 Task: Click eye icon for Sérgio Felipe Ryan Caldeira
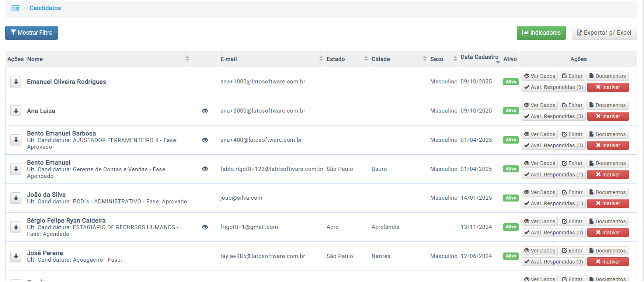205,227
